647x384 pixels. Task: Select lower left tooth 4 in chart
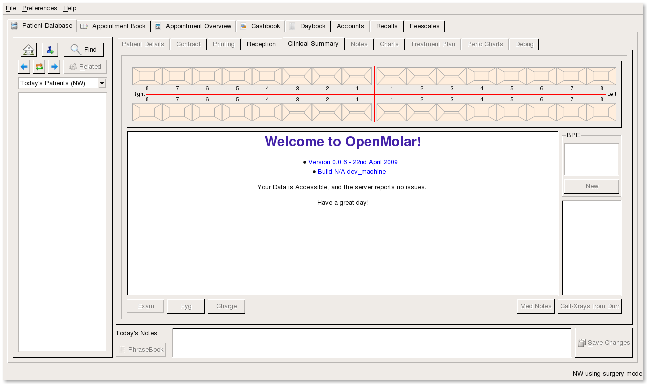click(x=482, y=112)
